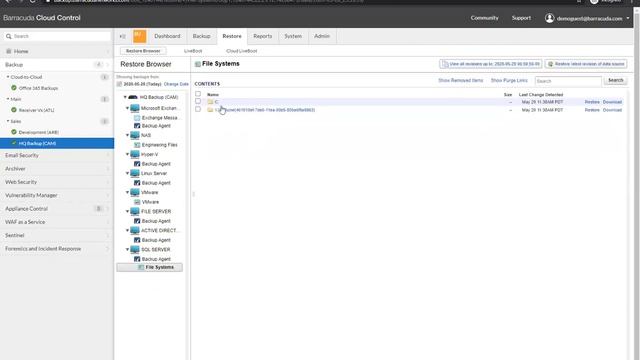Collapse the Main group in sidebar
This screenshot has height=360, width=640.
tap(8, 99)
